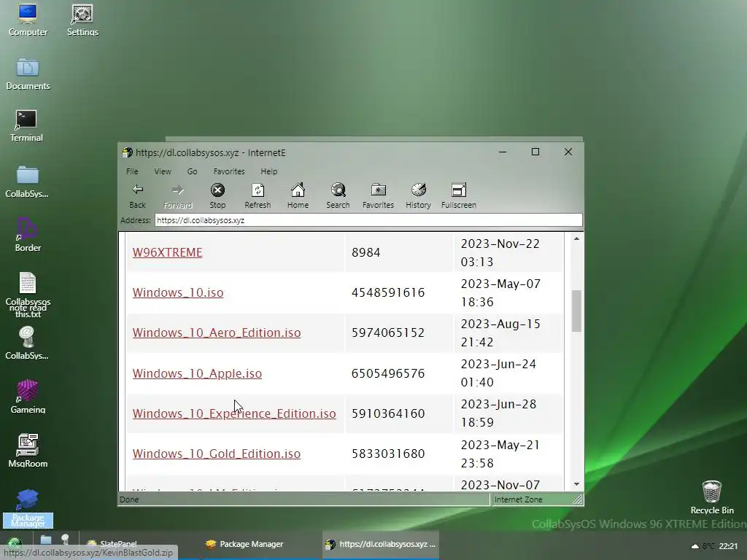The width and height of the screenshot is (747, 560).
Task: Click the weather cloud tray icon
Action: (x=695, y=546)
